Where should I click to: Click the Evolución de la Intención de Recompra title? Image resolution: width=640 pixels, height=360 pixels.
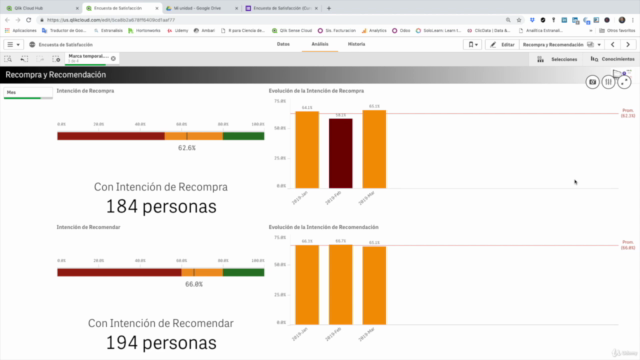point(316,91)
